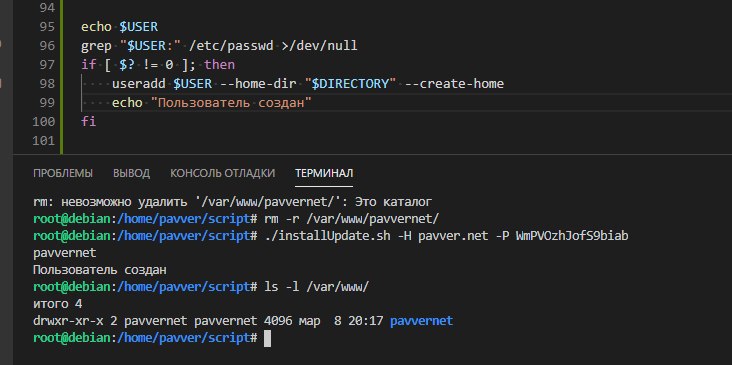Click the 'useradd' command in editor

click(139, 84)
